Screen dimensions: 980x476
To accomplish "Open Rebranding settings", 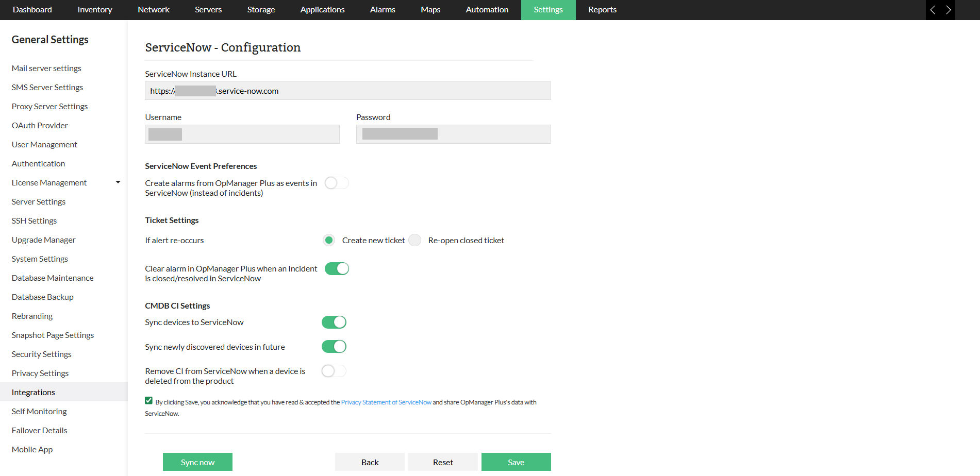I will point(32,316).
